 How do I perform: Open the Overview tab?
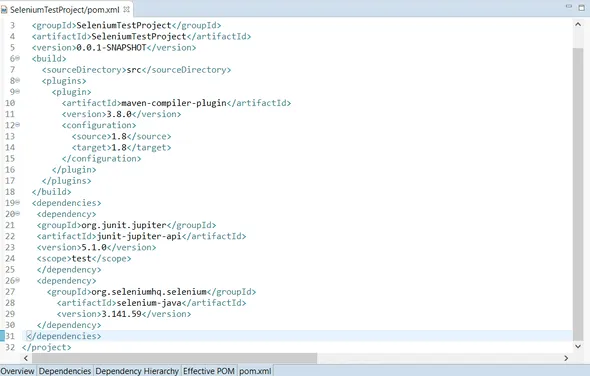pyautogui.click(x=18, y=371)
